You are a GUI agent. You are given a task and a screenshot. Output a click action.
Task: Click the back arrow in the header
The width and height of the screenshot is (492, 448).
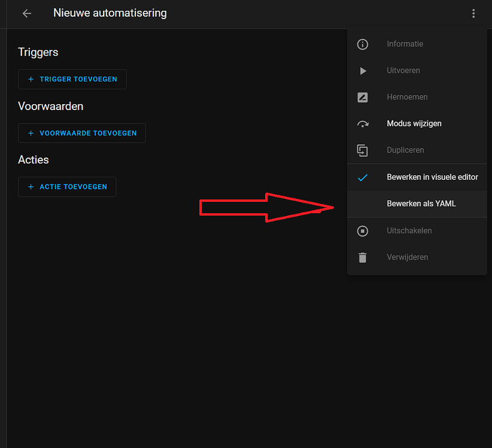(x=26, y=13)
